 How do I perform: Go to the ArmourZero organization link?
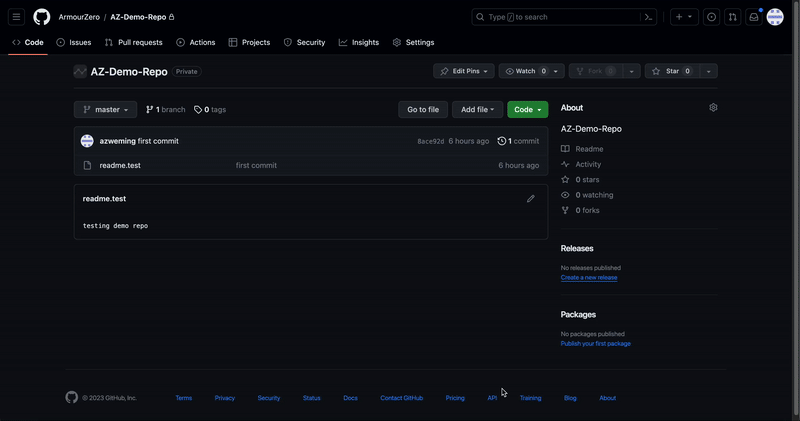pos(79,17)
